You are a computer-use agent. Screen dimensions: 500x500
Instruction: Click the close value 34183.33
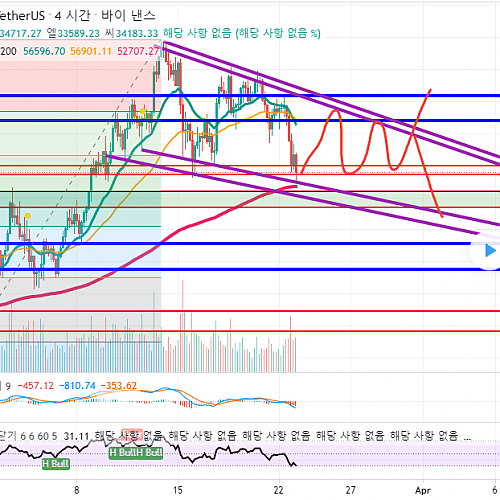137,33
